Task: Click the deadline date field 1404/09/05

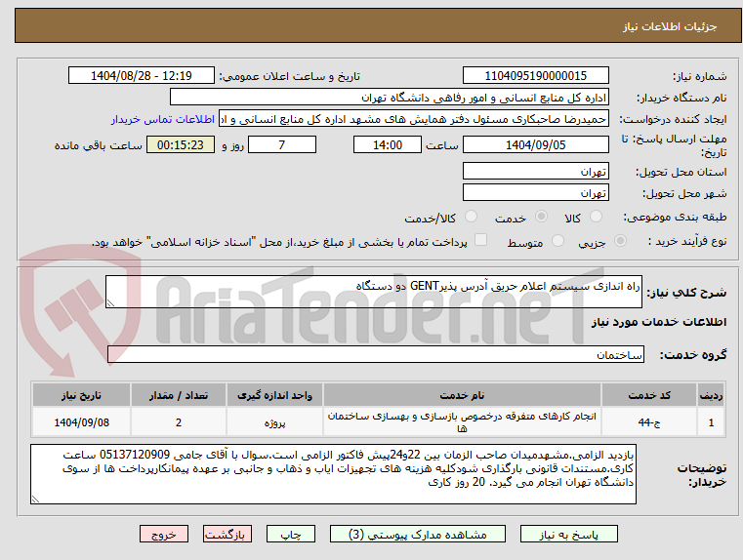Action: coord(535,144)
